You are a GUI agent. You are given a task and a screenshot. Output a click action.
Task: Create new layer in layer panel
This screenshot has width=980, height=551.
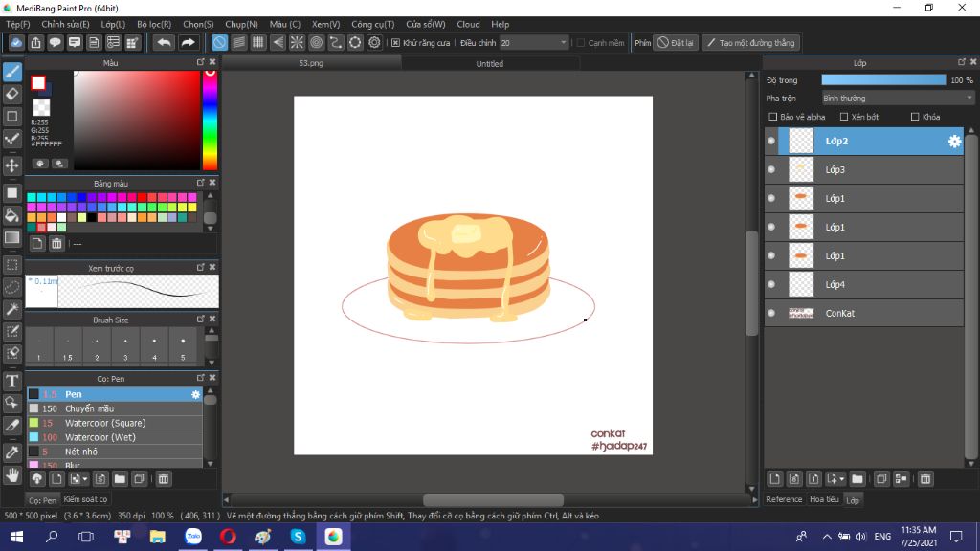tap(775, 479)
